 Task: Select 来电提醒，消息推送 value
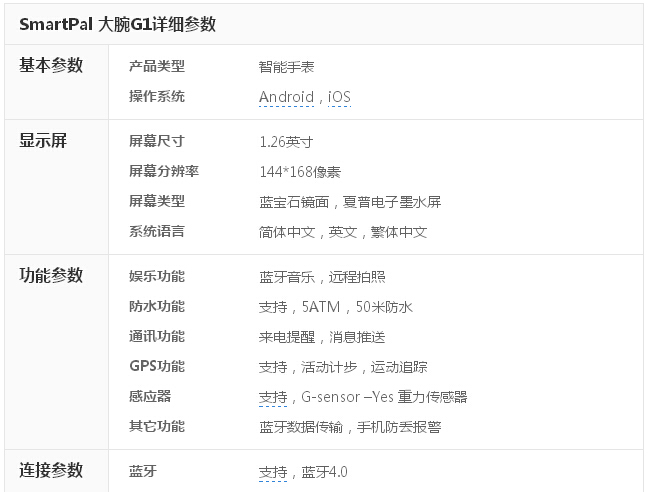click(x=322, y=338)
